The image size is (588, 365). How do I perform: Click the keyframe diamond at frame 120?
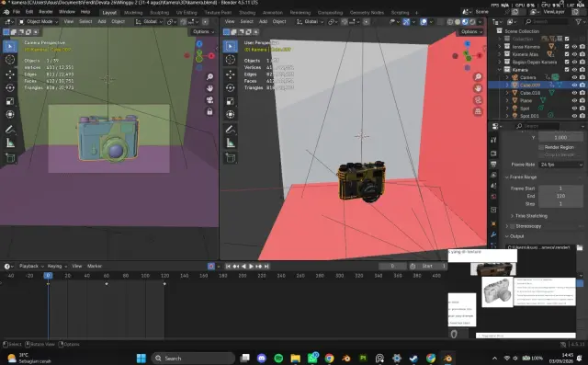pyautogui.click(x=164, y=284)
